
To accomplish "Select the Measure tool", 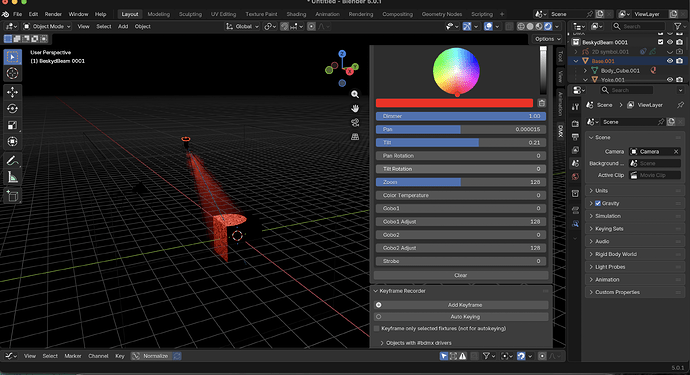I will point(12,177).
